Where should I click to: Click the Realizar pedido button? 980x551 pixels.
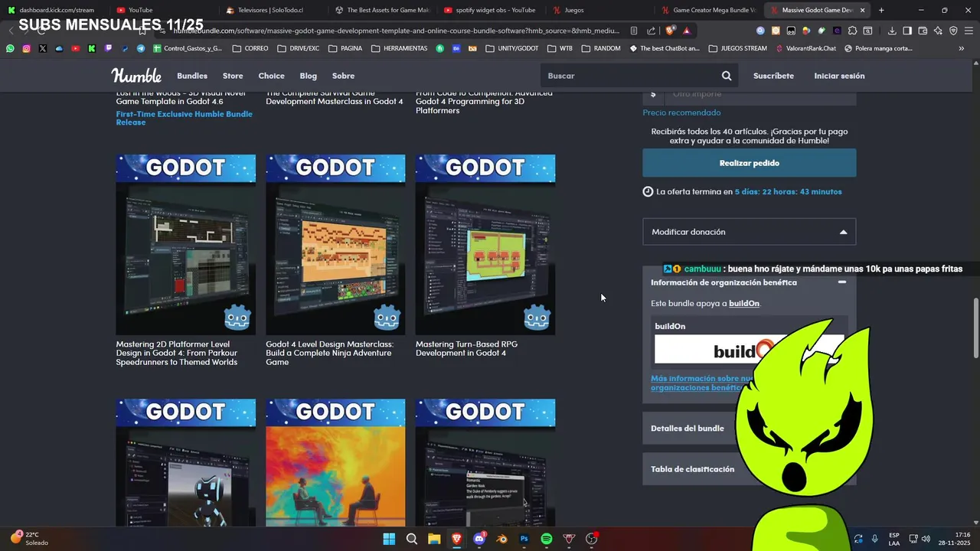pyautogui.click(x=749, y=163)
